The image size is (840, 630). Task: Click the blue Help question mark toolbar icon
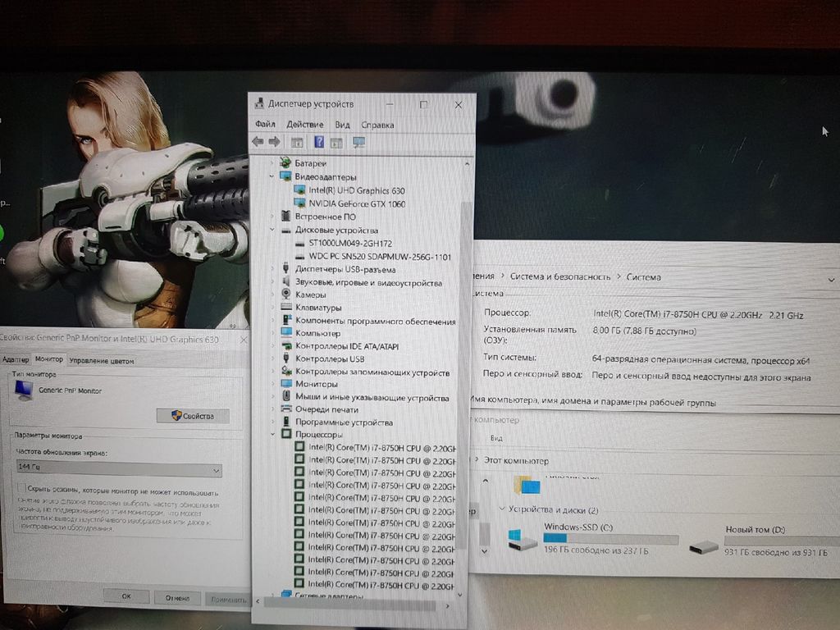(x=319, y=142)
